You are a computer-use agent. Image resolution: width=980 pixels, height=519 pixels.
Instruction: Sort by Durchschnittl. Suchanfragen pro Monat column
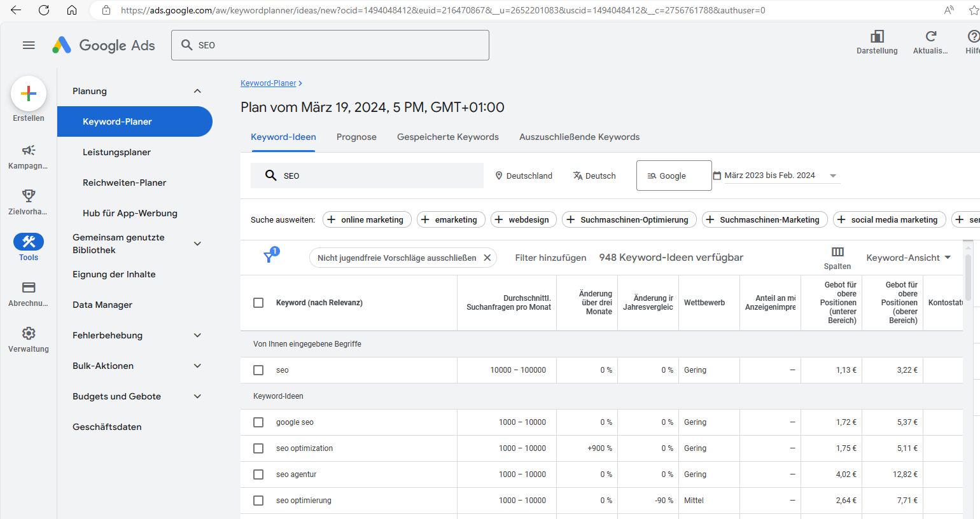tap(508, 303)
